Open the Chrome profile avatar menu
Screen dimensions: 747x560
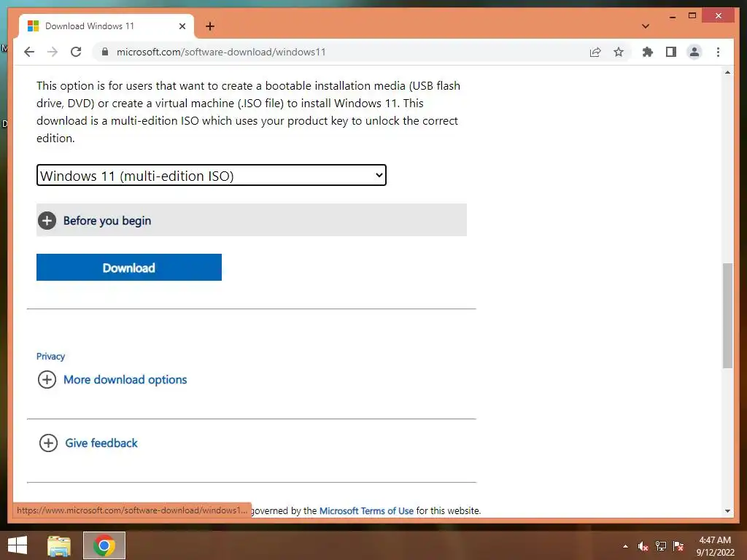click(694, 52)
